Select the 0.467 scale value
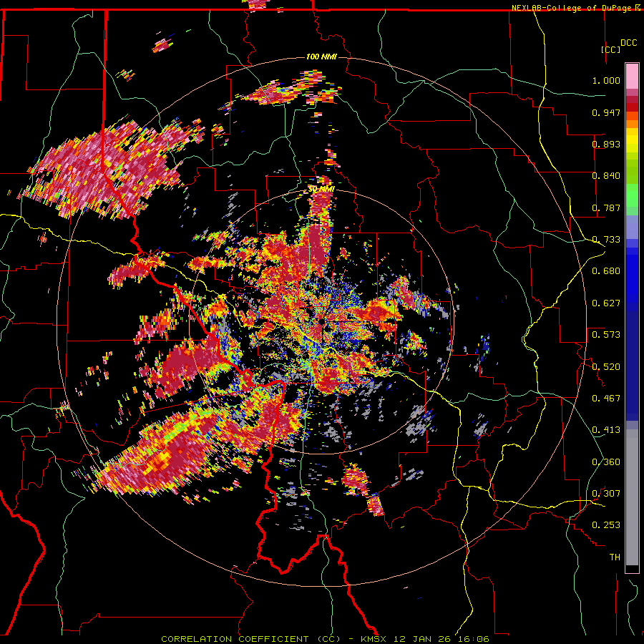The height and width of the screenshot is (644, 644). coord(606,399)
